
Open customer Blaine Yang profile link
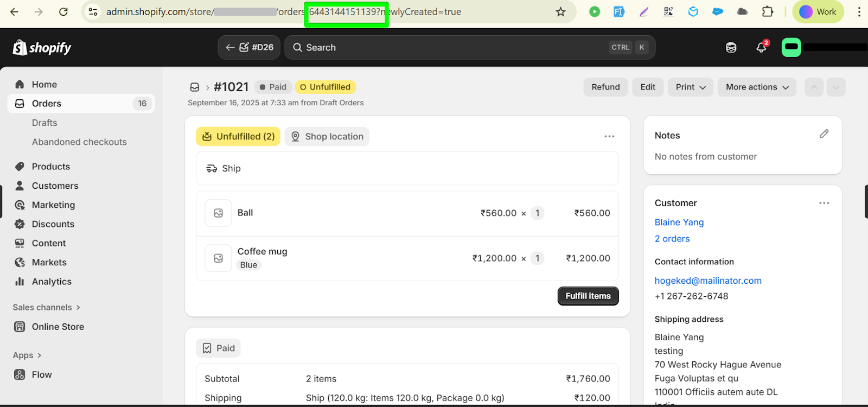pyautogui.click(x=679, y=222)
